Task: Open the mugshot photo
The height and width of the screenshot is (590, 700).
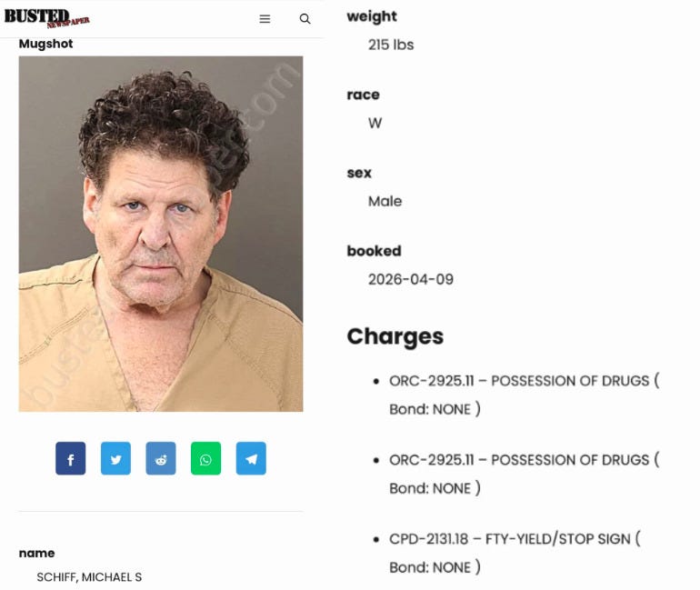Action: click(161, 234)
